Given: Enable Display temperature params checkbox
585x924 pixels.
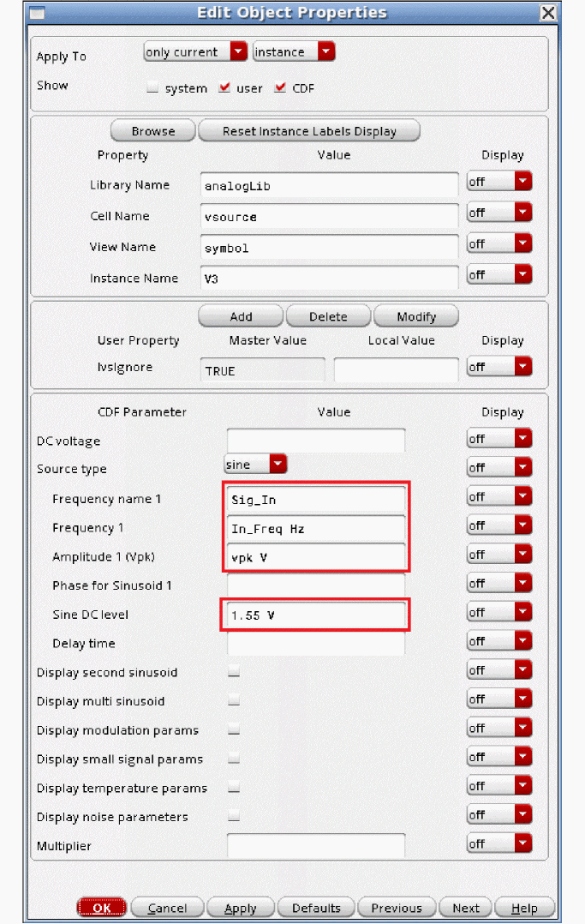Looking at the screenshot, I should point(234,787).
